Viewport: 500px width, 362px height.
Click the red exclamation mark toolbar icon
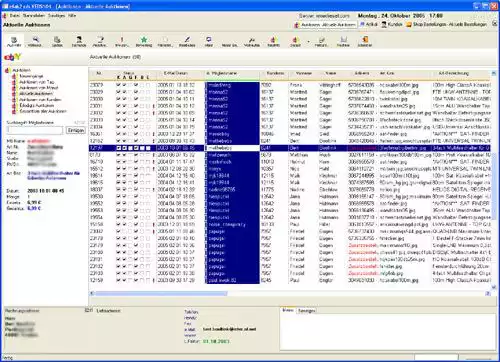pos(122,39)
